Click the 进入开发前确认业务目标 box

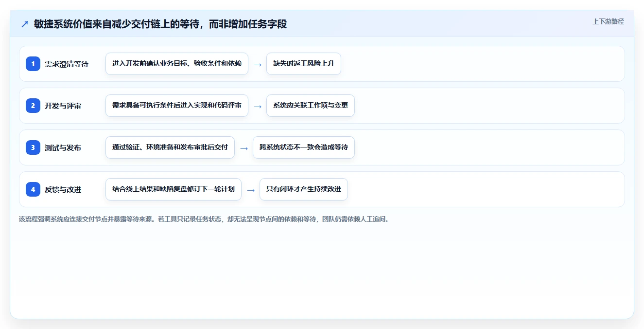177,64
